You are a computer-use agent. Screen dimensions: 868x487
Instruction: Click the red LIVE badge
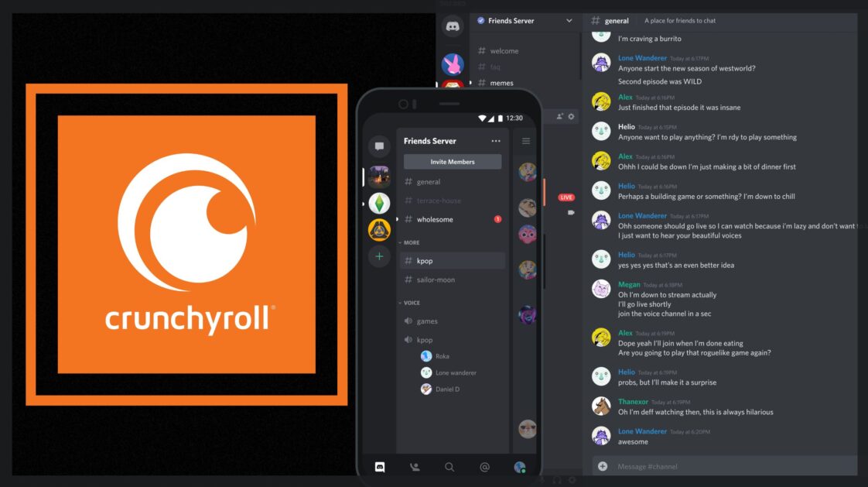click(x=566, y=197)
